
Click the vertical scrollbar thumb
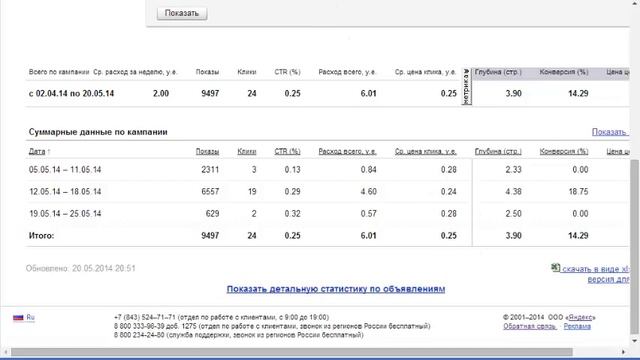click(x=635, y=247)
